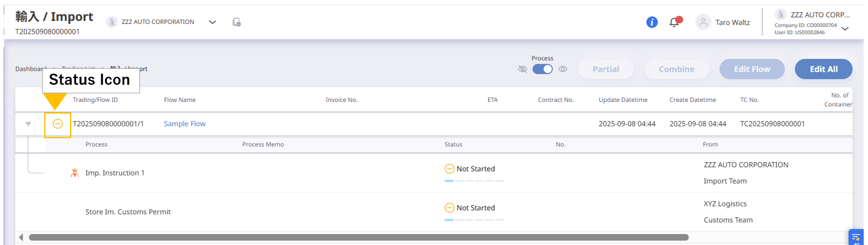Click the add document icon beside company name
868x245 pixels.
pos(236,22)
